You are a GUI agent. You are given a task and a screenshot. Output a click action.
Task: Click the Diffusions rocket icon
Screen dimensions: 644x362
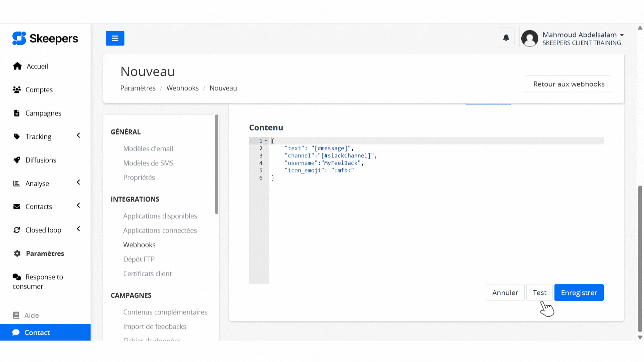17,160
